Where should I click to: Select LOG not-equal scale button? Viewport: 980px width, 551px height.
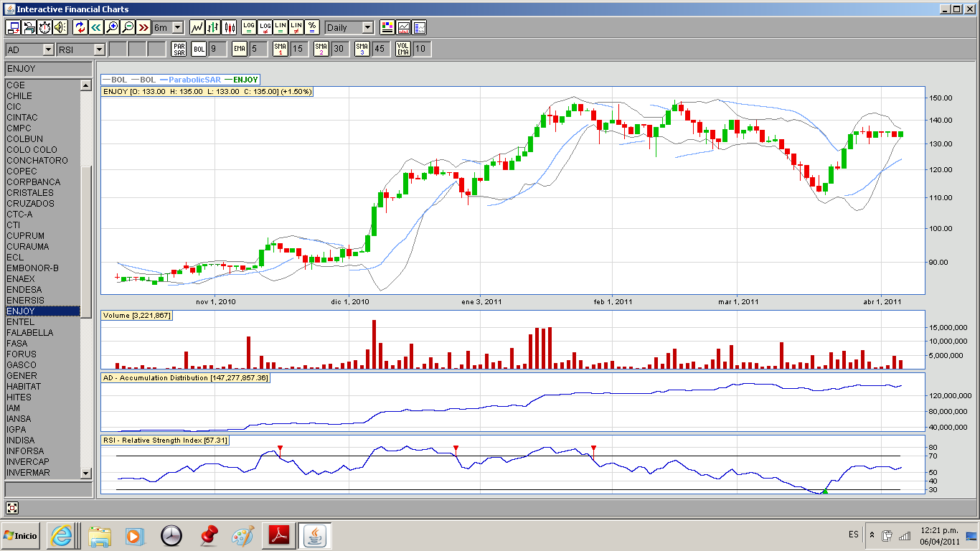coord(265,27)
